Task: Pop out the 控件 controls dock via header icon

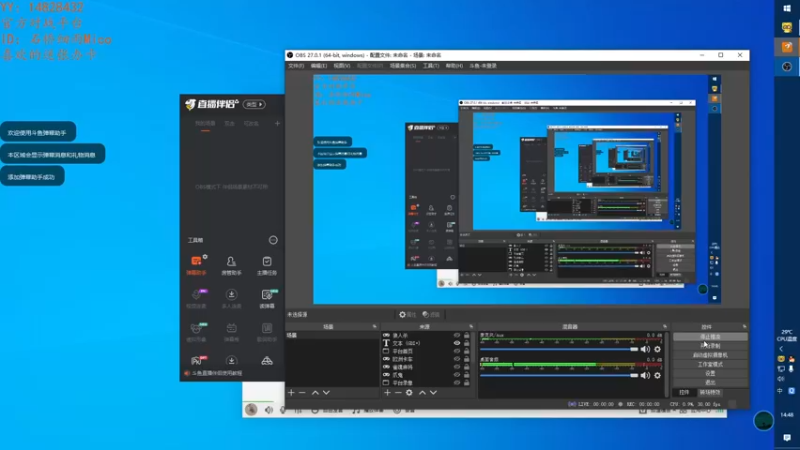Action: [744, 327]
